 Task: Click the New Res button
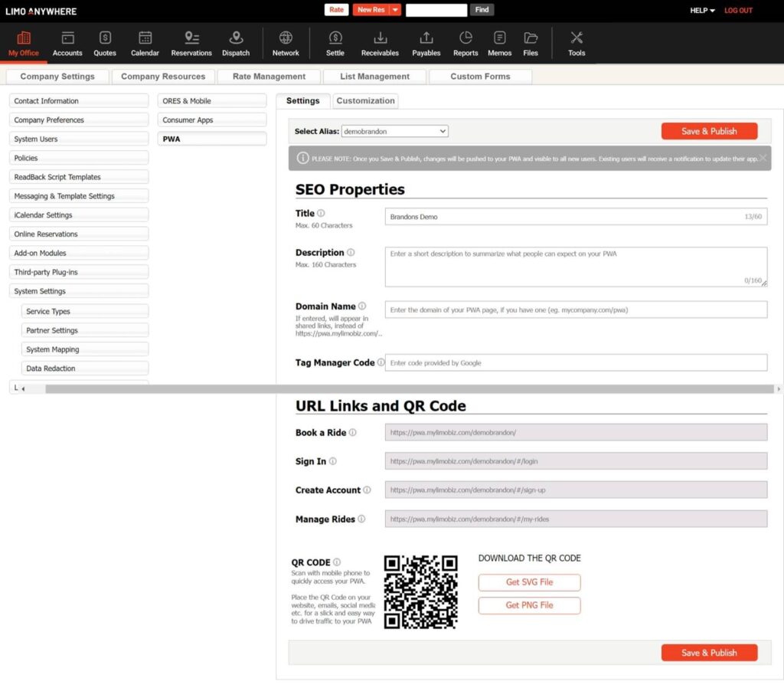pyautogui.click(x=371, y=9)
